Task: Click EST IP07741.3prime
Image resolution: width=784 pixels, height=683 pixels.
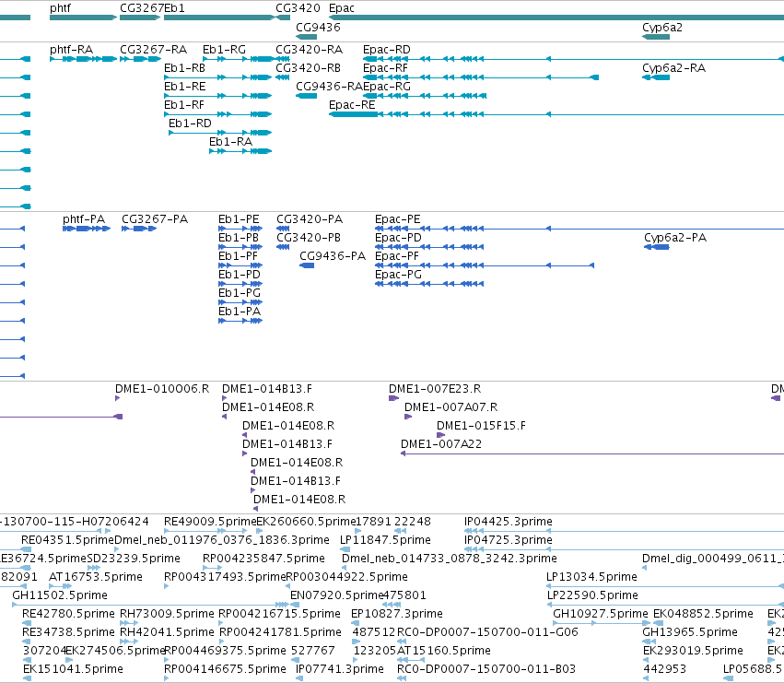Action: click(x=299, y=678)
